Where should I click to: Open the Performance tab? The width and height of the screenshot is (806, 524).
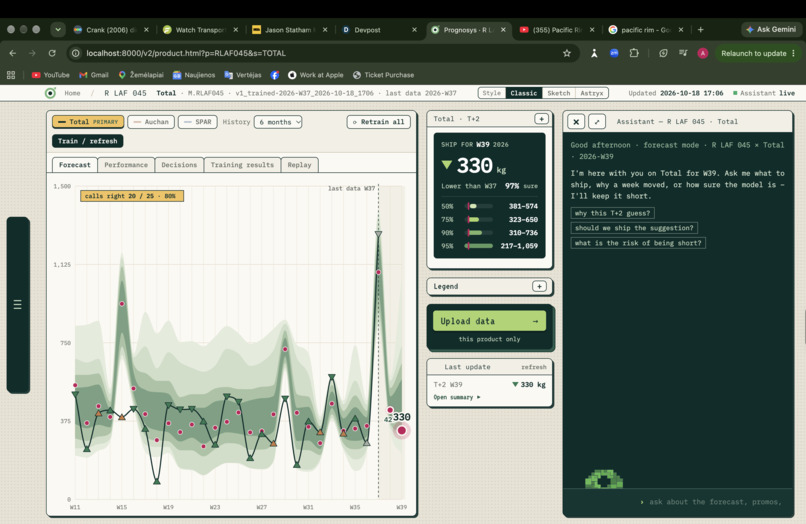126,165
